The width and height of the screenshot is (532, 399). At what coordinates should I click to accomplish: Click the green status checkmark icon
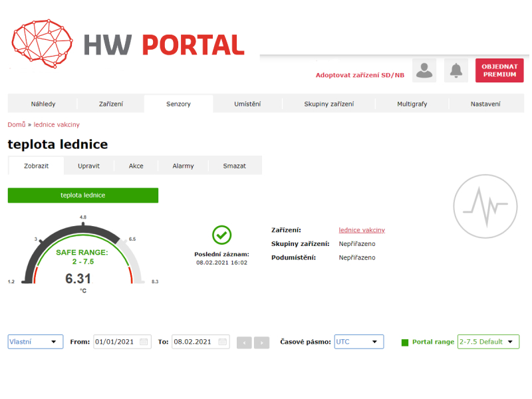(x=221, y=235)
